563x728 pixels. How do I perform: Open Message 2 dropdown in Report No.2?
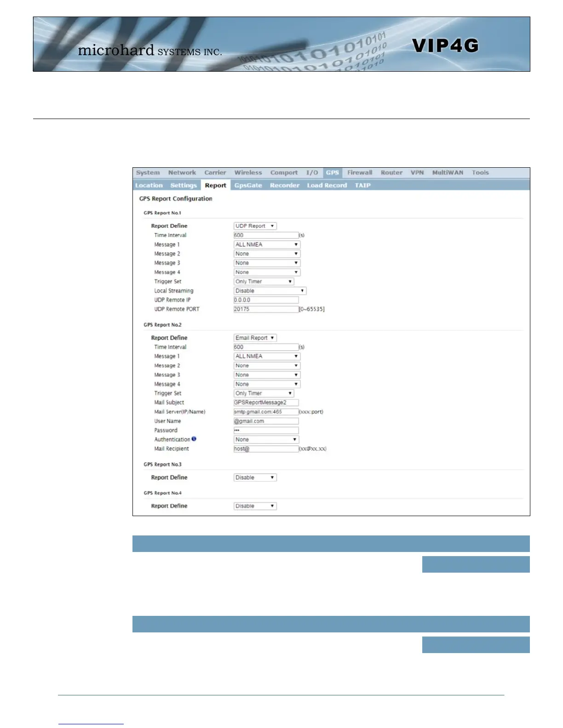coord(267,366)
